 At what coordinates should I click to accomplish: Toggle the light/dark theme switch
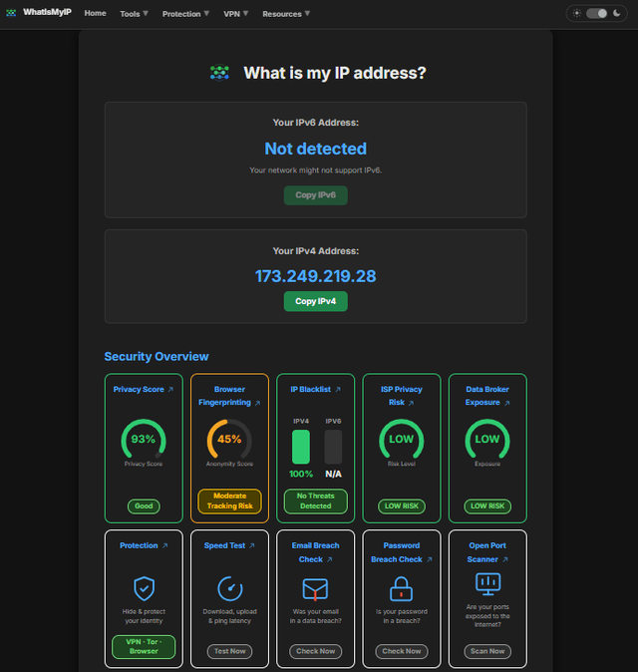(x=596, y=13)
